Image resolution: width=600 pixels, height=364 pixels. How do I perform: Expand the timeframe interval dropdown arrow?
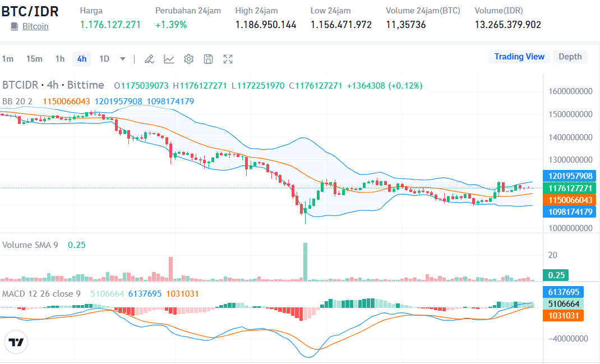(x=121, y=58)
